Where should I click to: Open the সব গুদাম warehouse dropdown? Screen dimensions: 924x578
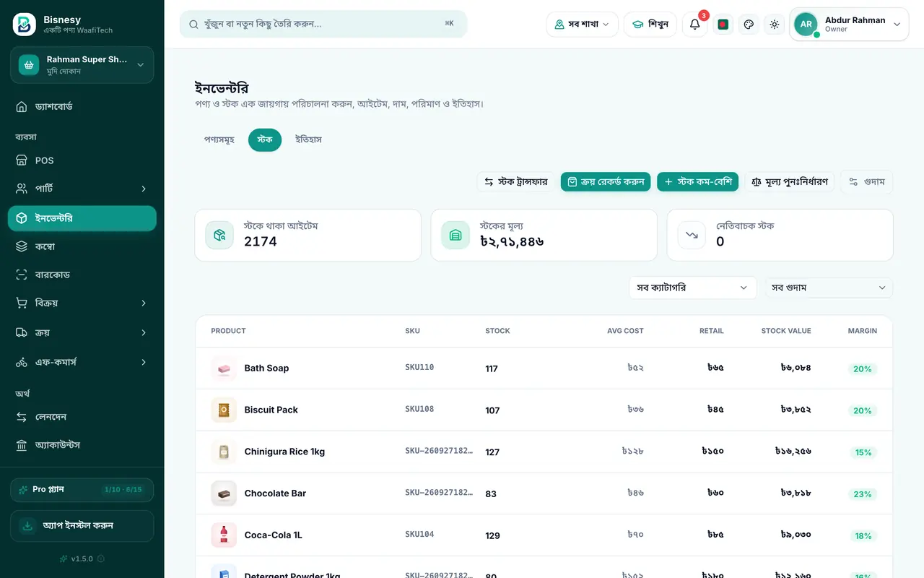click(829, 288)
